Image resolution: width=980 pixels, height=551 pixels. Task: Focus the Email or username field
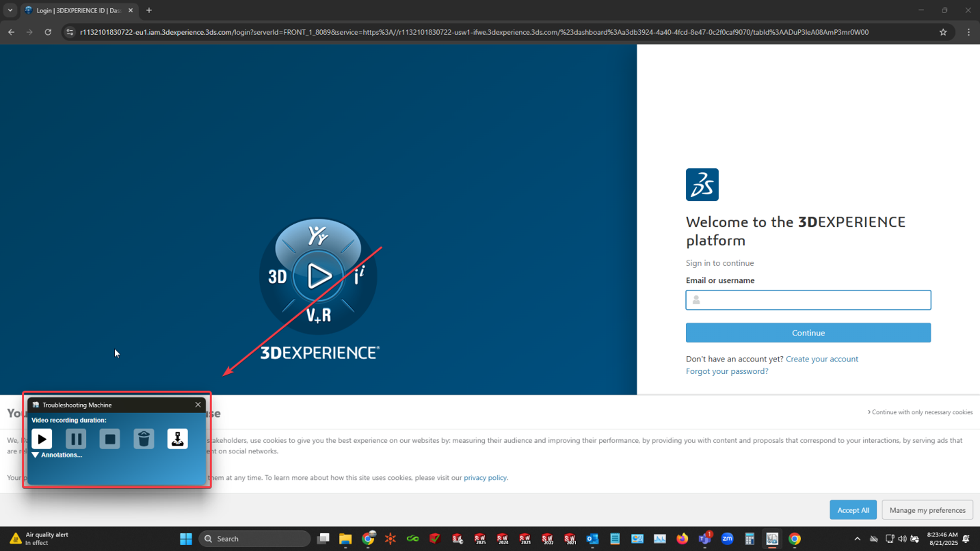click(x=808, y=300)
